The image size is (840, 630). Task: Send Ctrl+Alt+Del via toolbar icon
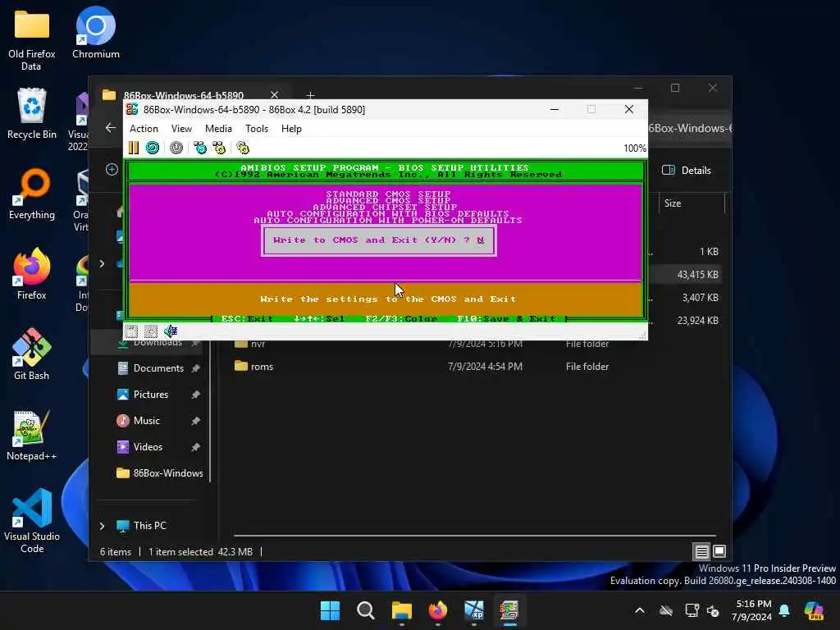point(200,148)
